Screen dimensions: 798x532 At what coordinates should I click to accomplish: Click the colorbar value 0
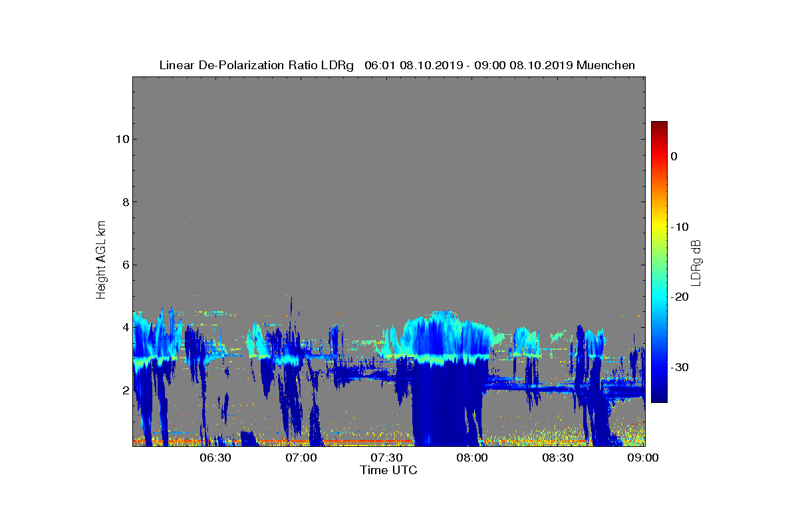tap(674, 156)
